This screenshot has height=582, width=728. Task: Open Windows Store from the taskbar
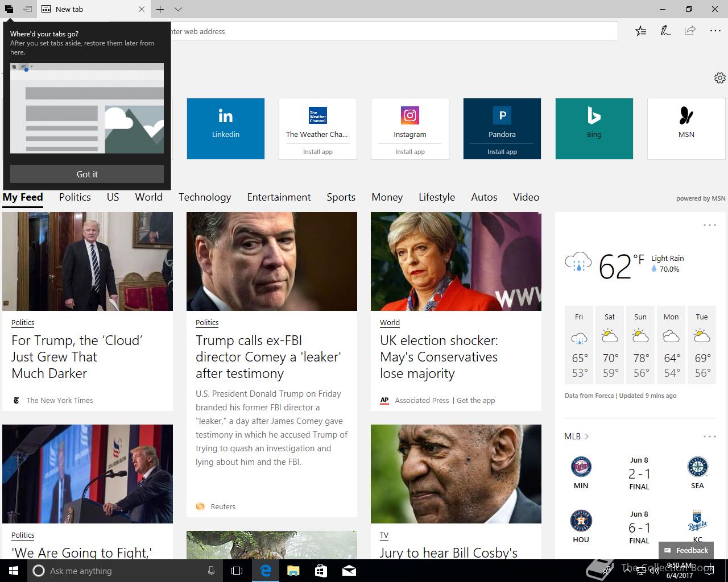[x=321, y=571]
